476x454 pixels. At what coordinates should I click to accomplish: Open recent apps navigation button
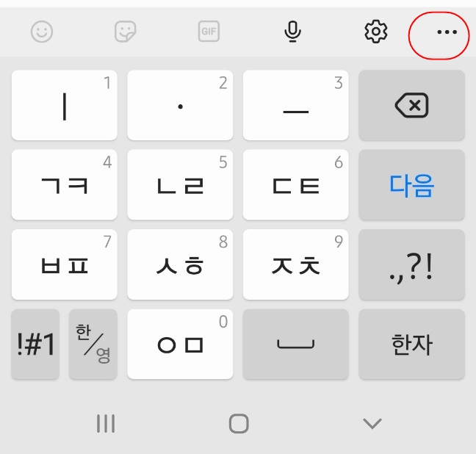(106, 423)
